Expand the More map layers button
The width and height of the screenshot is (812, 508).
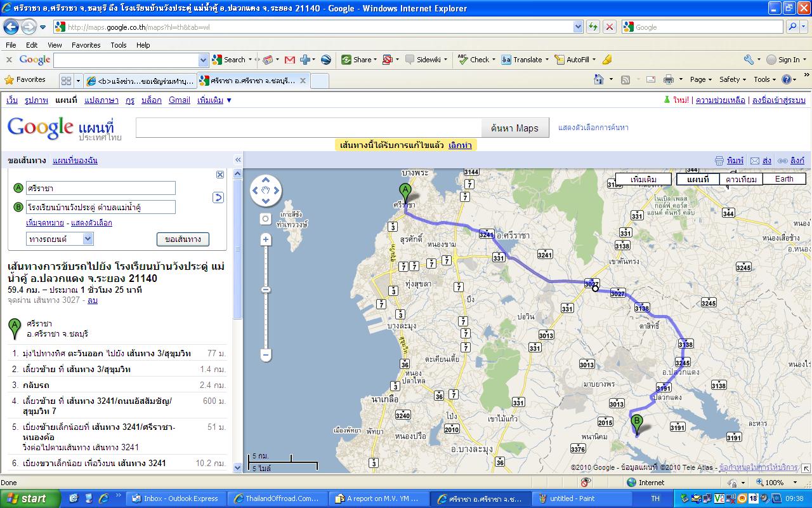tap(643, 179)
